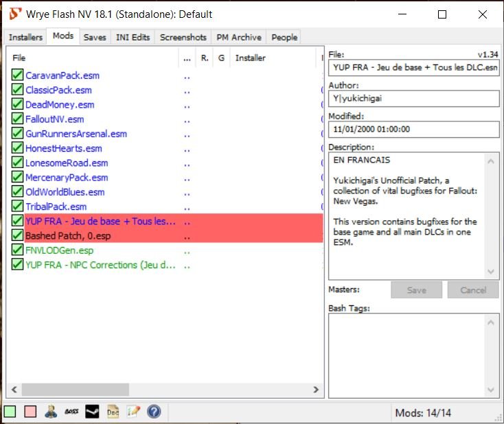Launch the game via character icon
504x424 pixels.
click(x=51, y=412)
